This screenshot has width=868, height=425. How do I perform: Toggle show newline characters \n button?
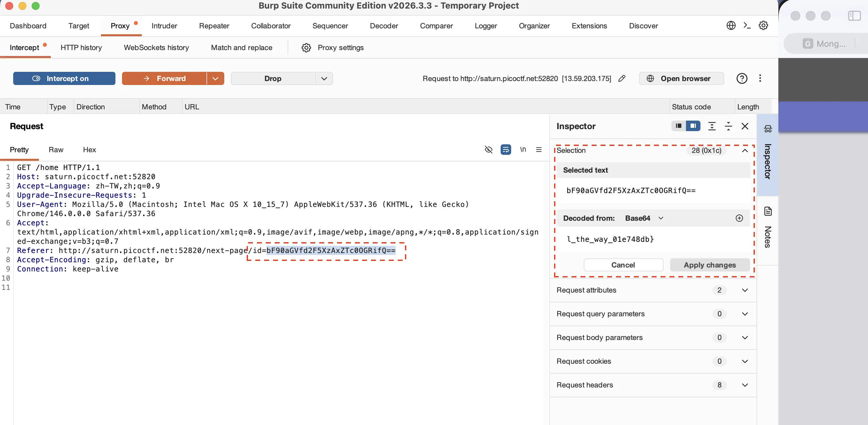[x=523, y=149]
